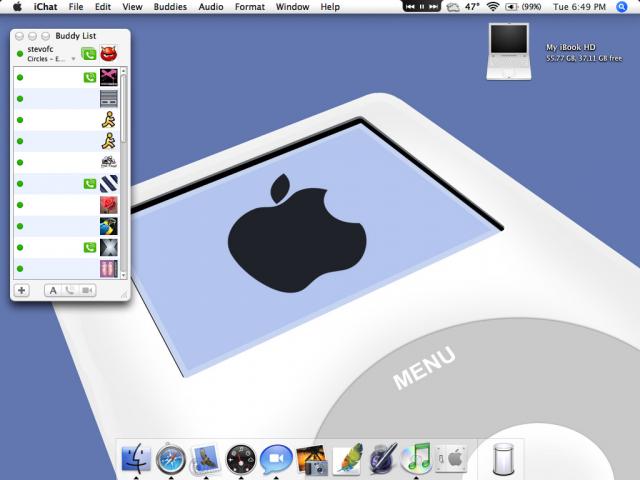Select buddy with blue diagonal stripes picture
This screenshot has width=640, height=480.
67,184
